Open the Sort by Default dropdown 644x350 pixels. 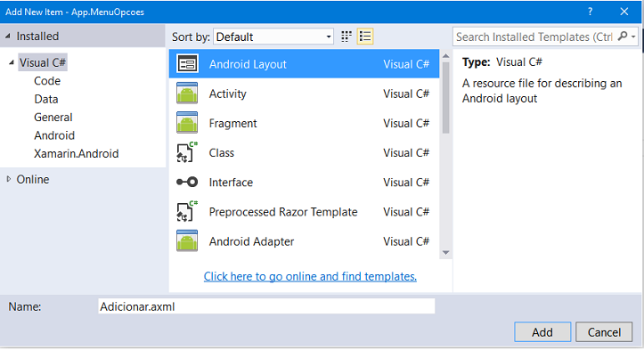(x=273, y=37)
